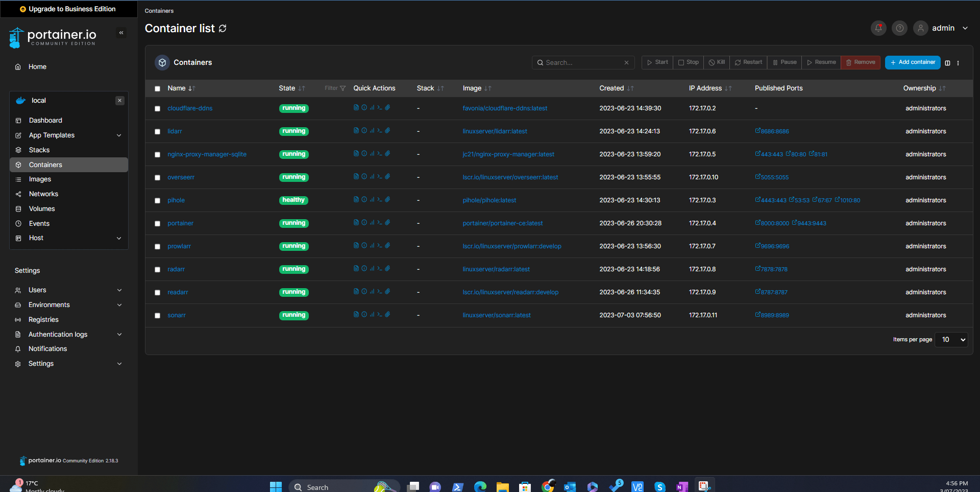Expand Authentication logs submenu chevron
Image resolution: width=980 pixels, height=492 pixels.
point(119,335)
